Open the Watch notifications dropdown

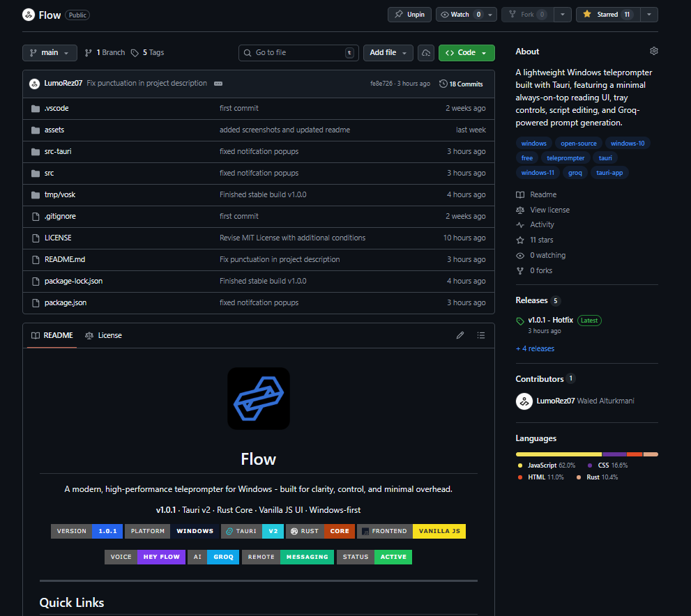pyautogui.click(x=466, y=15)
